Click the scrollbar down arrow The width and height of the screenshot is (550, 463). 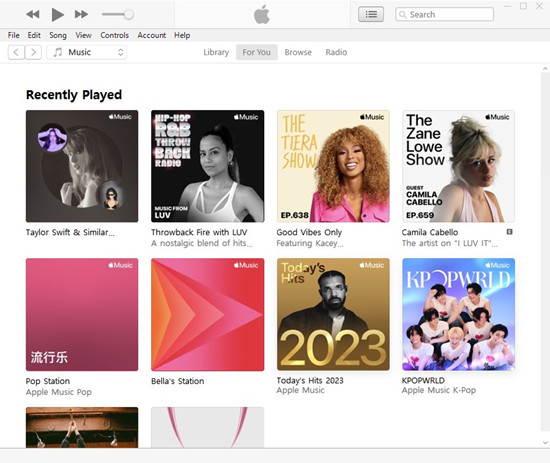point(545,443)
